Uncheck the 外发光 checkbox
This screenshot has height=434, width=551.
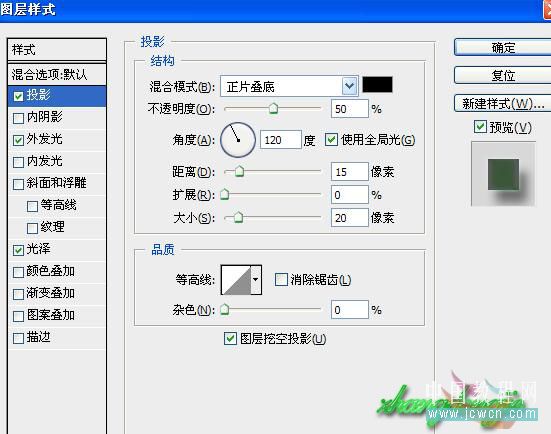[x=18, y=140]
